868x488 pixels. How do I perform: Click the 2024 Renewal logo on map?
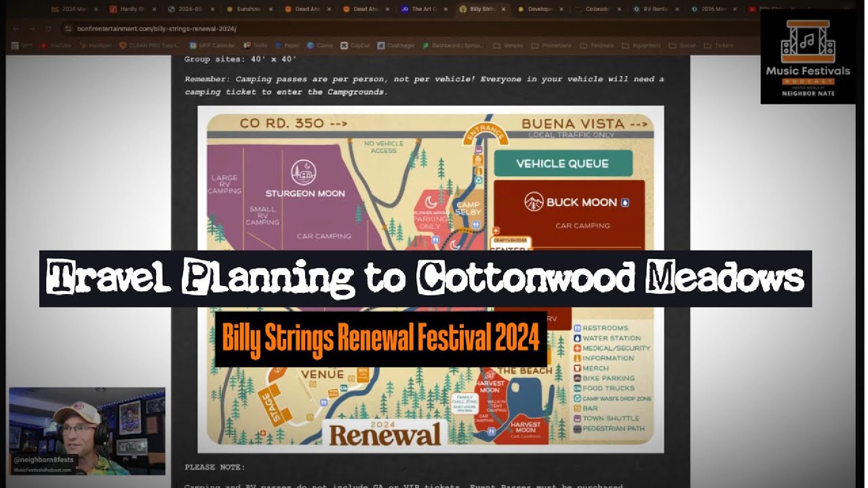(385, 432)
